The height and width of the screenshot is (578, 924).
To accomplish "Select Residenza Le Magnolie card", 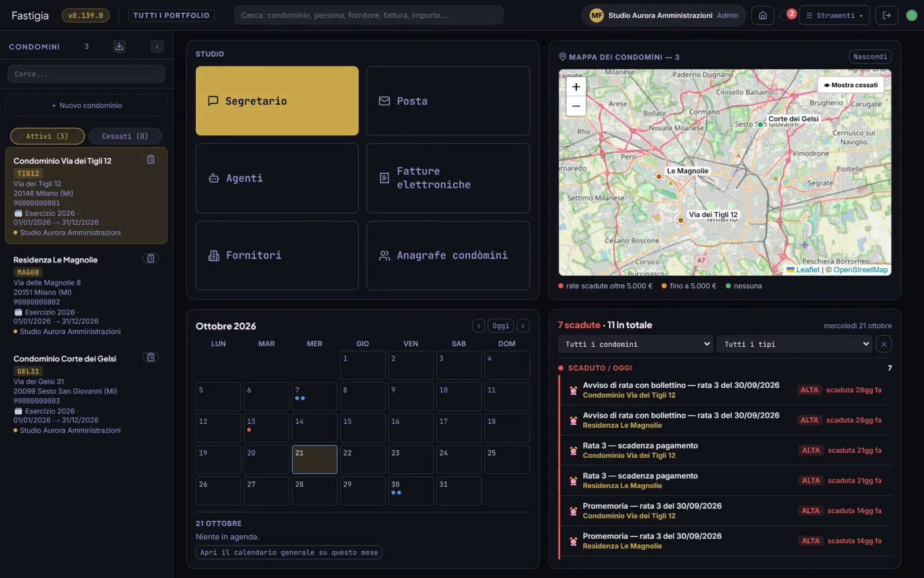I will click(86, 295).
